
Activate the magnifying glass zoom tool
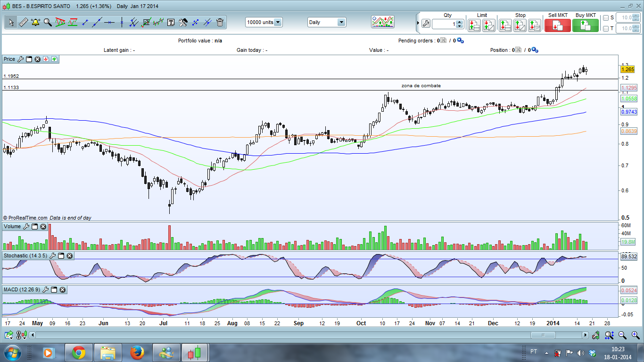point(48,22)
